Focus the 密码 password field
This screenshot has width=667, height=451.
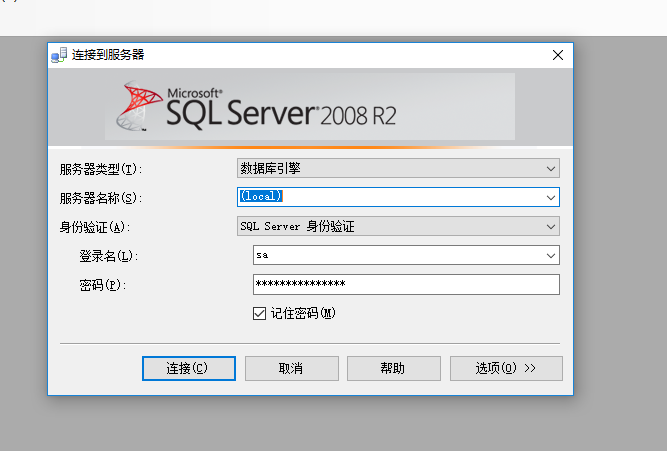[x=406, y=284]
